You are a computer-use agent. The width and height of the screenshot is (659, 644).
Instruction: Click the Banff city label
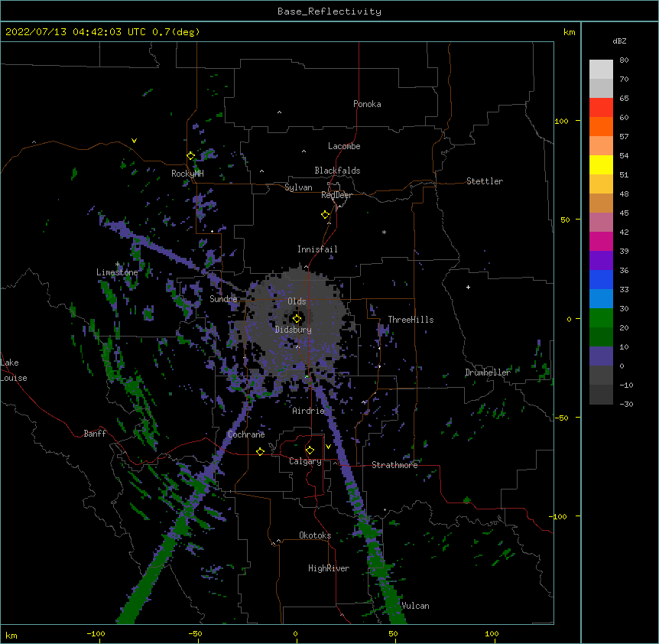coord(95,434)
